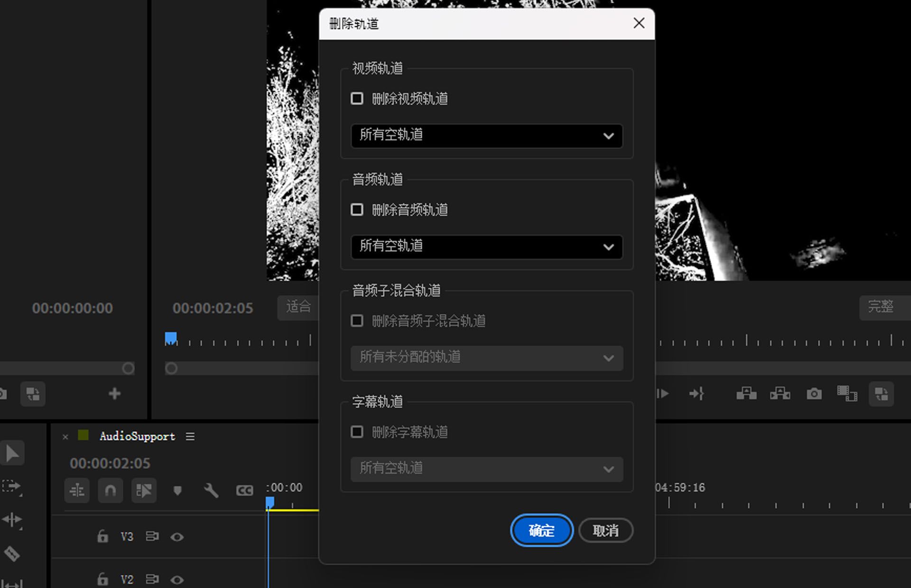
Task: Click the yellow label swatch next to AudioSupport
Action: click(x=83, y=436)
